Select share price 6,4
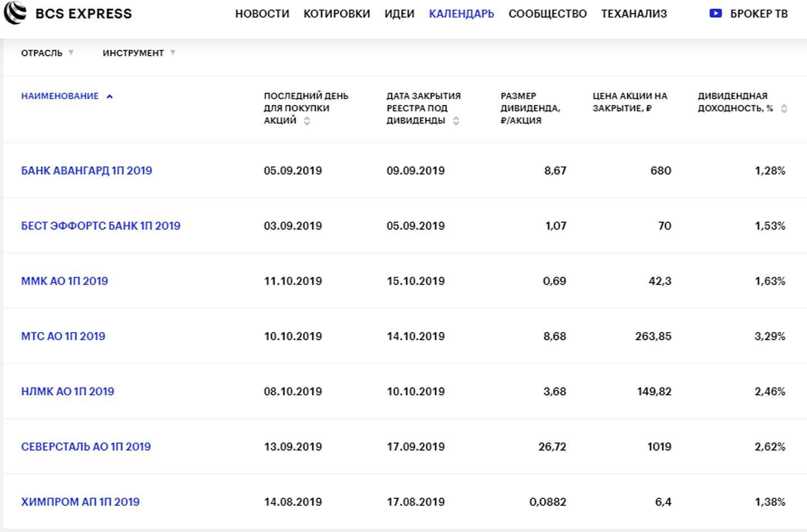Viewport: 807px width, 532px height. (664, 502)
